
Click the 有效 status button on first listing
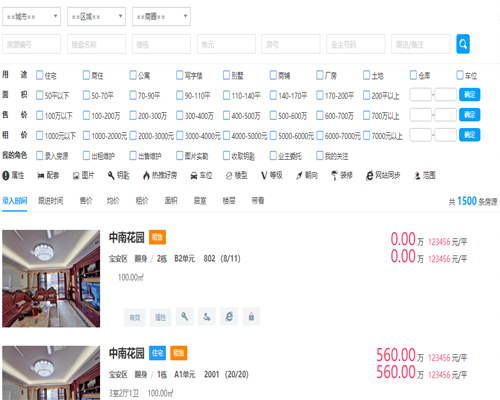coord(135,317)
